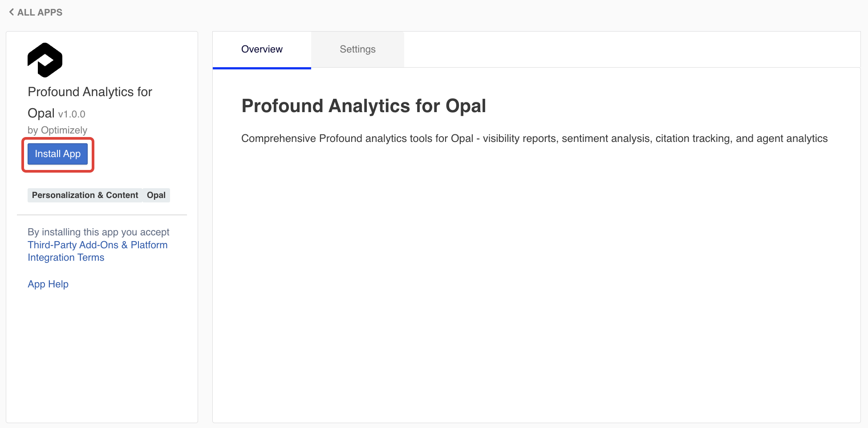Click the v1.0.0 version label

pos(72,114)
